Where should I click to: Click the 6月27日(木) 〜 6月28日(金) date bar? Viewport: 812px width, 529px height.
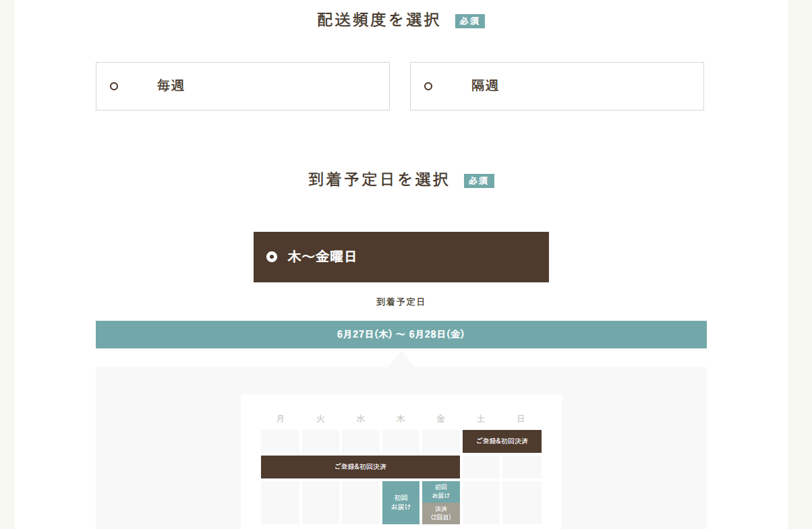(401, 334)
